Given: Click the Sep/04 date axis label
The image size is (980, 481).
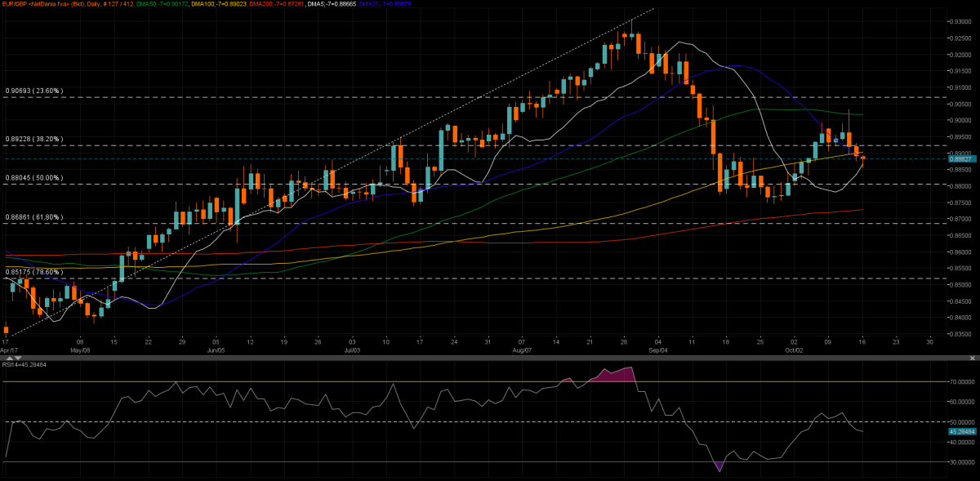Looking at the screenshot, I should (658, 350).
